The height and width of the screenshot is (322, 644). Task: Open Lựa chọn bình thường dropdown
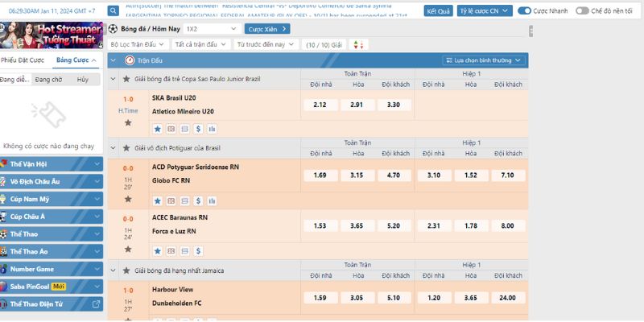coord(485,60)
